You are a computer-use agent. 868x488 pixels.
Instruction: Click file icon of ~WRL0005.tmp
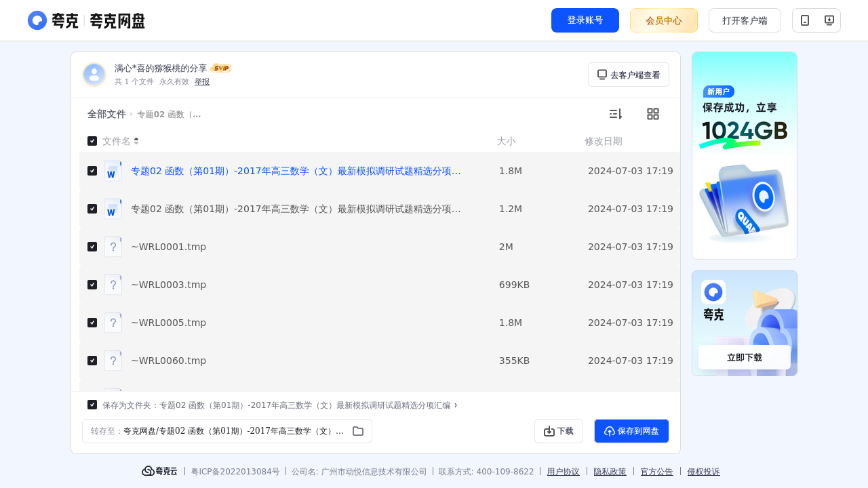coord(113,323)
